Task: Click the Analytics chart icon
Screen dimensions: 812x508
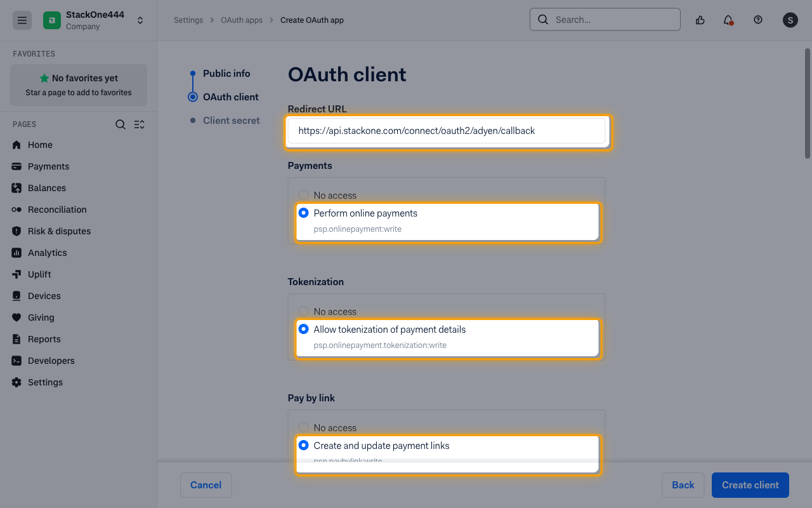Action: tap(16, 253)
